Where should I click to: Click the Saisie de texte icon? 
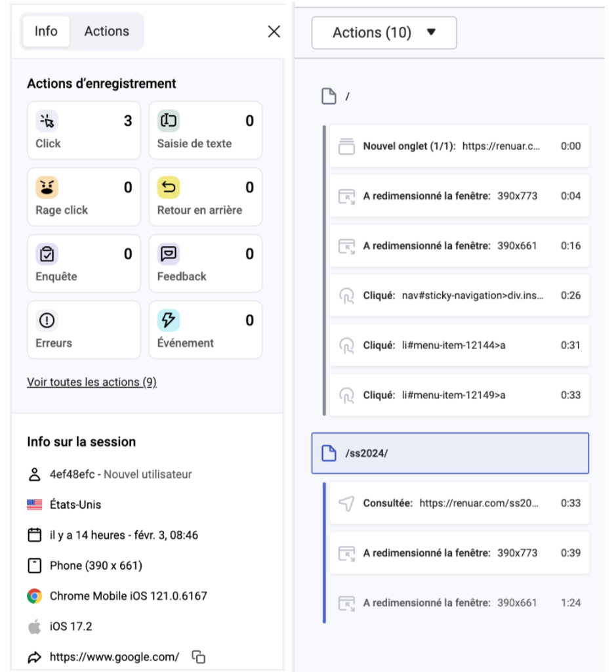(169, 121)
